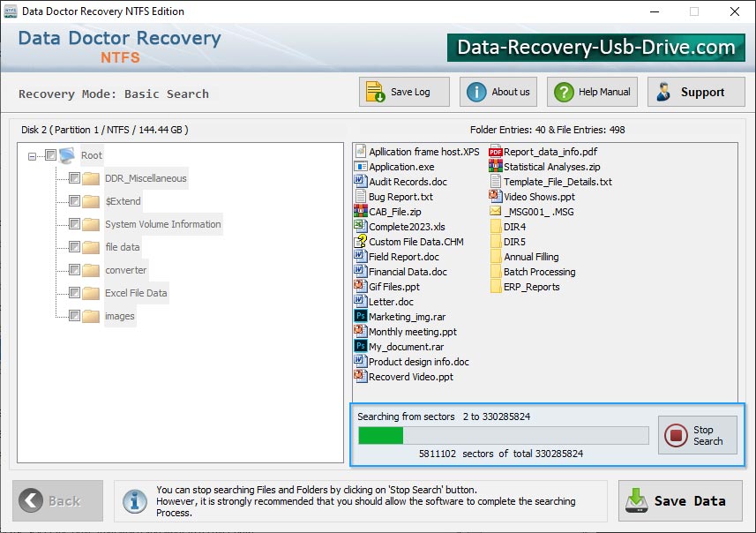Viewport: 756px width, 533px height.
Task: Click the Data-Recovery-Usb-Drive.com banner
Action: [596, 48]
